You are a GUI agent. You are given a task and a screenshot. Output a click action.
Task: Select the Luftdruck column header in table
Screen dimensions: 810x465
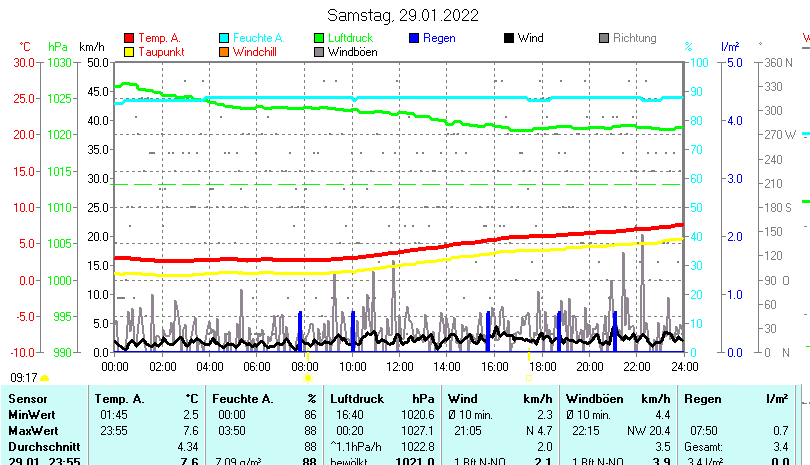coord(354,399)
